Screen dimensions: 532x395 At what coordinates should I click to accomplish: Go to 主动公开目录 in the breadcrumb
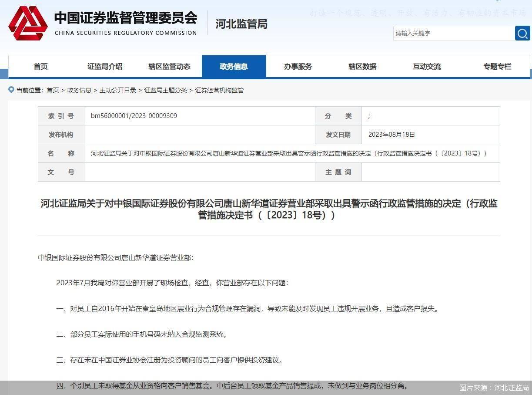pos(118,90)
